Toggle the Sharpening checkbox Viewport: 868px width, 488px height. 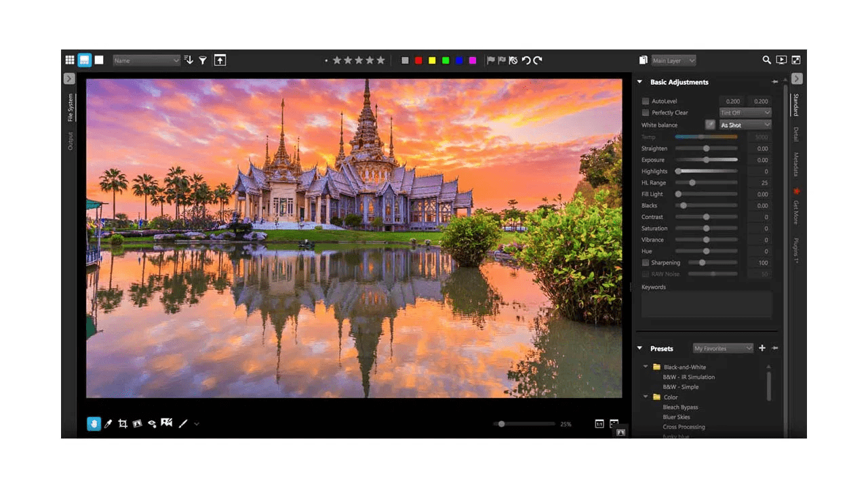click(x=646, y=262)
